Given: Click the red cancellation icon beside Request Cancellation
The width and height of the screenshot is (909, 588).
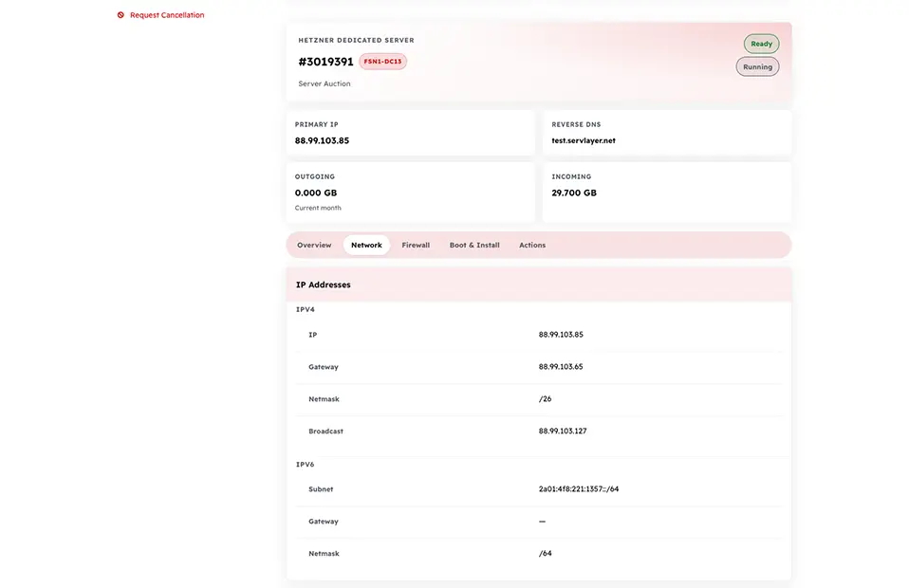Looking at the screenshot, I should coord(121,15).
